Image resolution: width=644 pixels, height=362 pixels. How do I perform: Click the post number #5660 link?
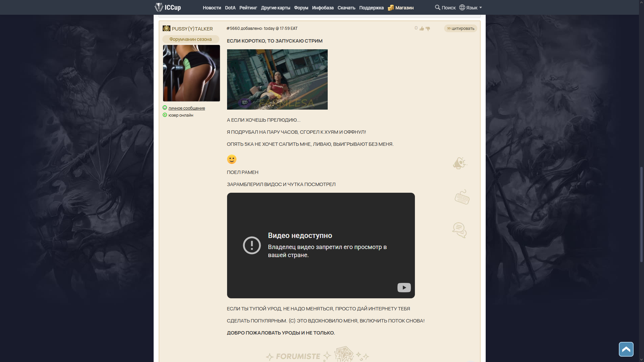pos(233,28)
